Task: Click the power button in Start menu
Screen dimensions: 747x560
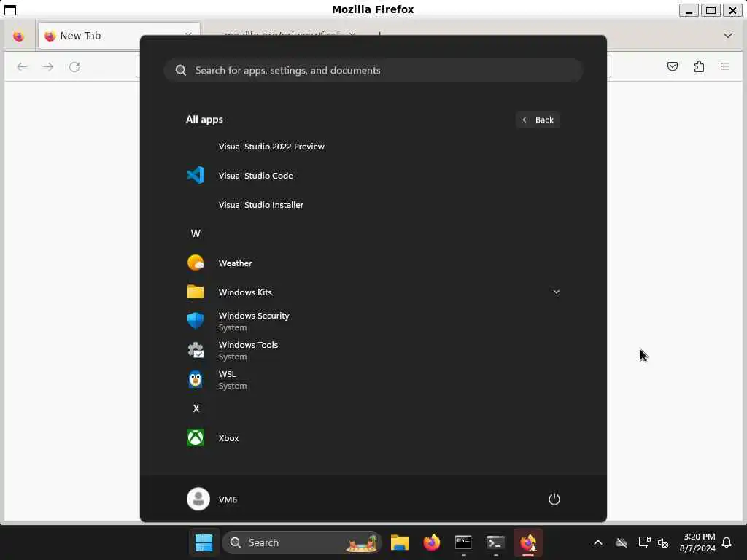Action: 554,499
